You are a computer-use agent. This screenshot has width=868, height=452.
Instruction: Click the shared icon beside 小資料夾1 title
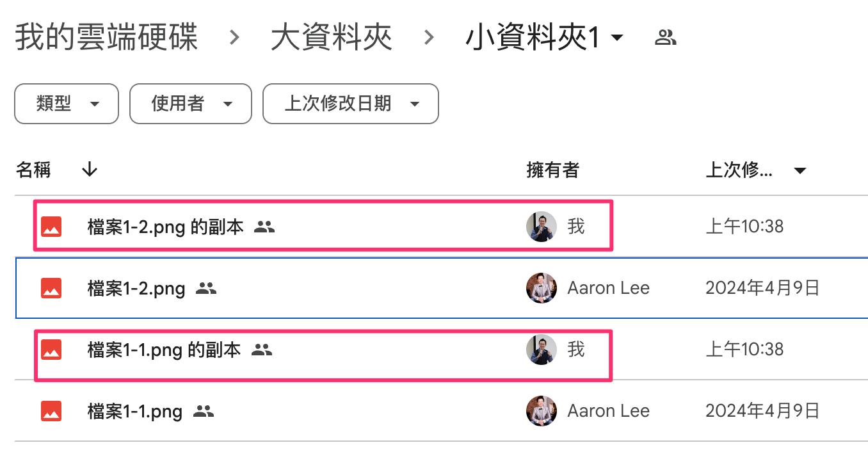point(666,38)
